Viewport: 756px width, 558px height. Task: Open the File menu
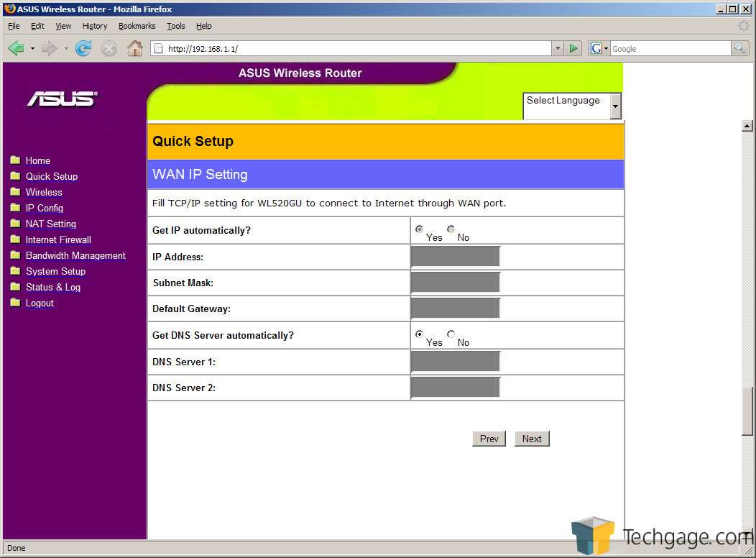(14, 26)
